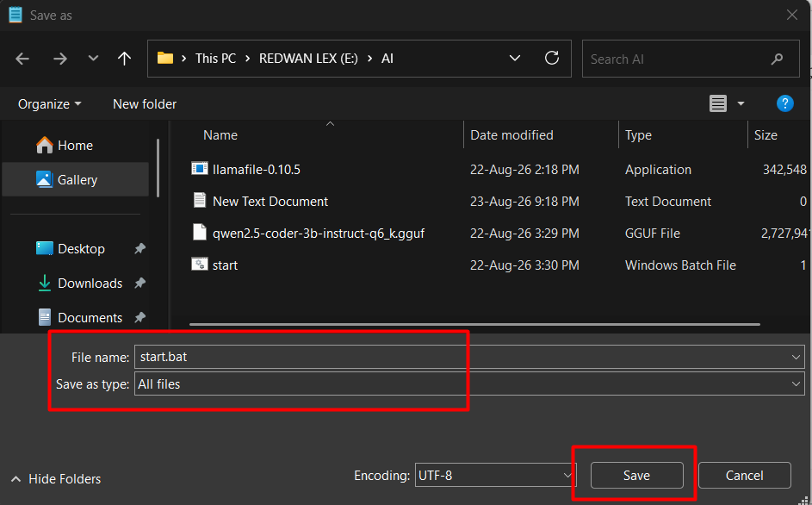This screenshot has width=812, height=505.
Task: Click 22-Aug-26 2:18 PM date cell
Action: coord(524,170)
